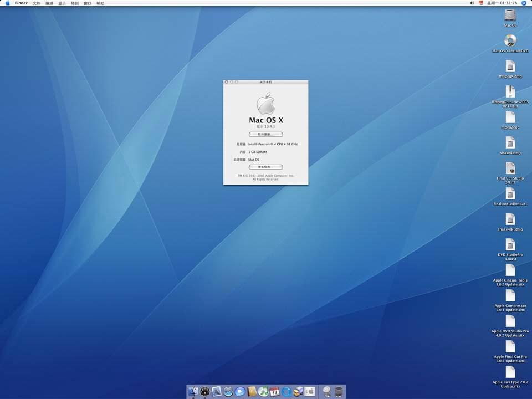Open the Trash at the Dock's right end
The width and height of the screenshot is (532, 399).
coord(339,392)
